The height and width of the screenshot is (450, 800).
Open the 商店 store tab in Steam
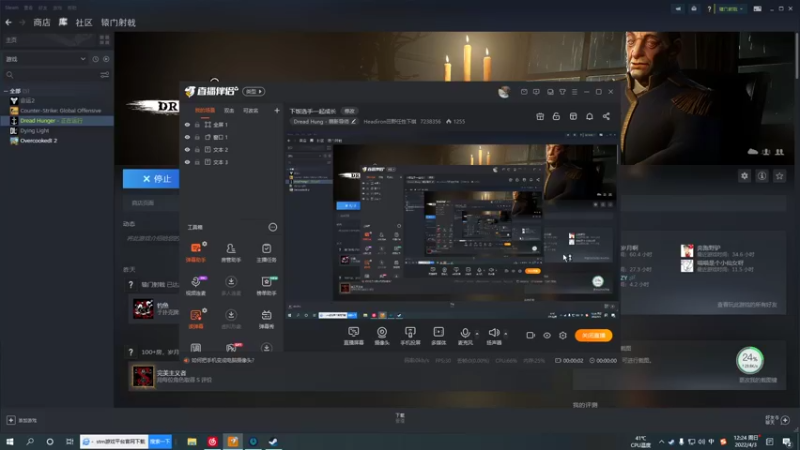point(42,22)
